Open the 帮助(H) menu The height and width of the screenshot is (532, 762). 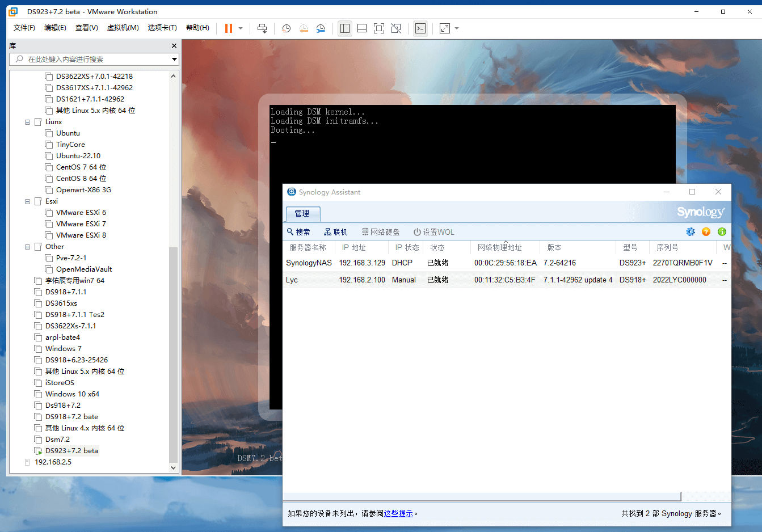(x=197, y=28)
